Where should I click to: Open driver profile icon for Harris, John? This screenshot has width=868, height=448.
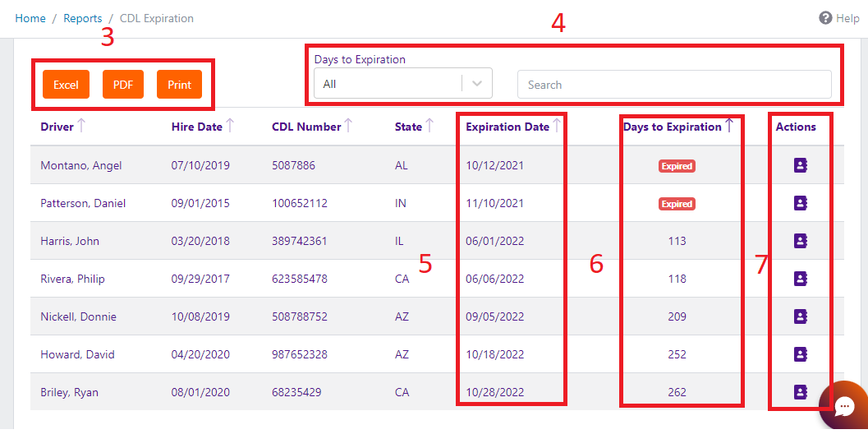click(801, 241)
